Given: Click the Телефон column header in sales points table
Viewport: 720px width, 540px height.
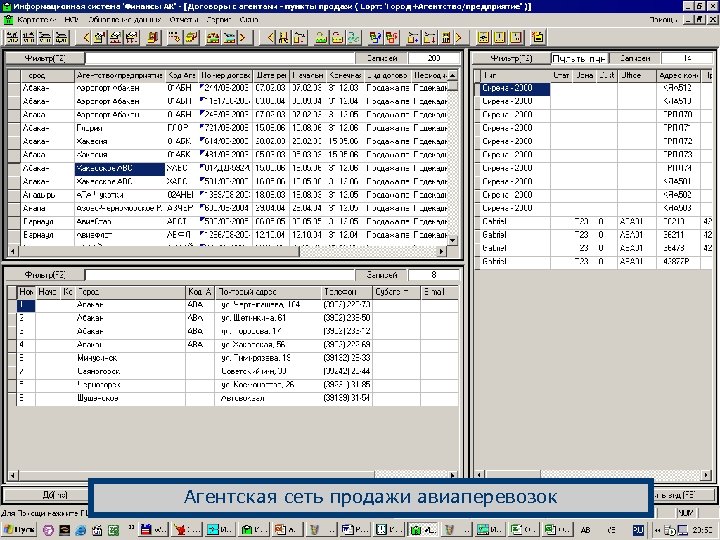Looking at the screenshot, I should point(346,292).
